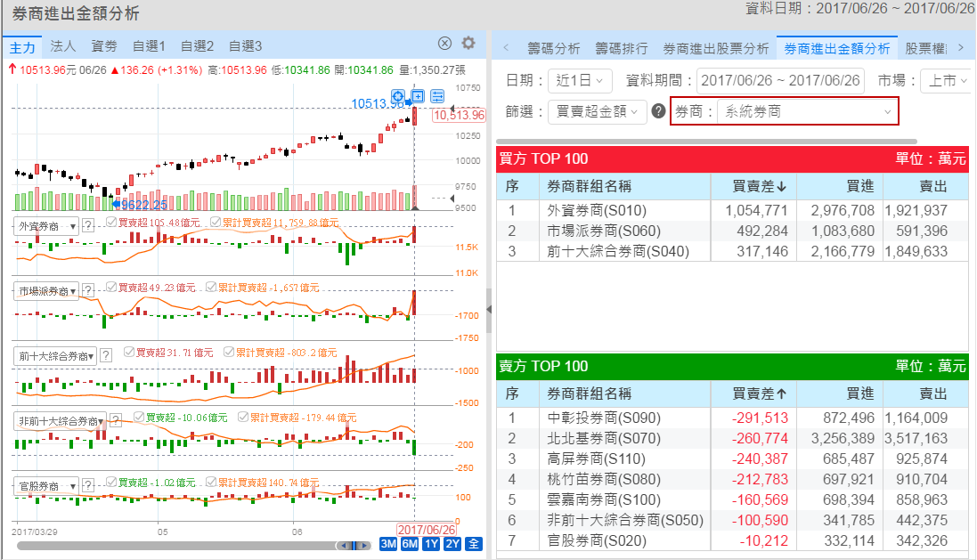Viewport: 977px width, 560px height.
Task: Click the circled X close icon above chart
Action: [x=445, y=44]
